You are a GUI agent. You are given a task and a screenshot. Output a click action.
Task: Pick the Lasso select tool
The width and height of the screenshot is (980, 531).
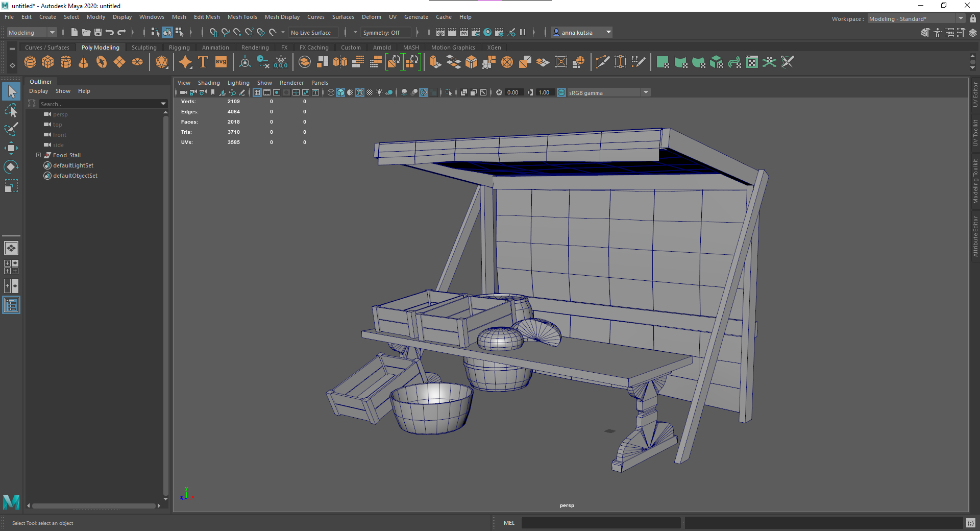tap(11, 110)
